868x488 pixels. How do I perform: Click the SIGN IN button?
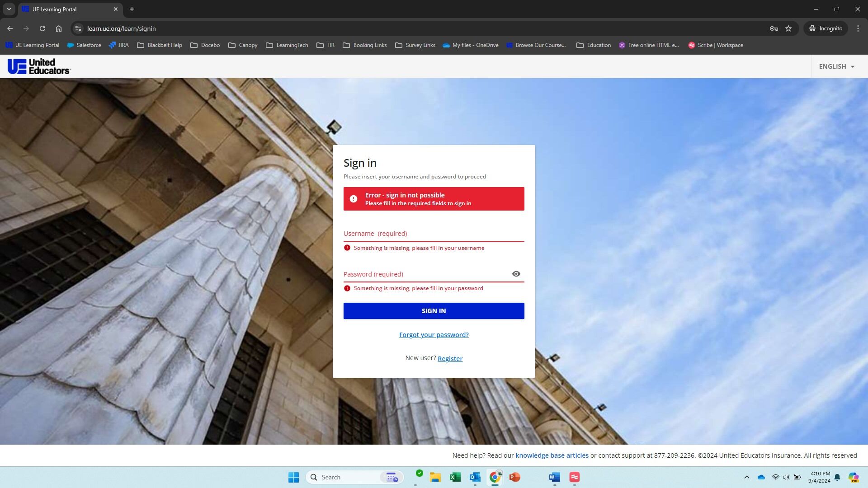(x=434, y=311)
